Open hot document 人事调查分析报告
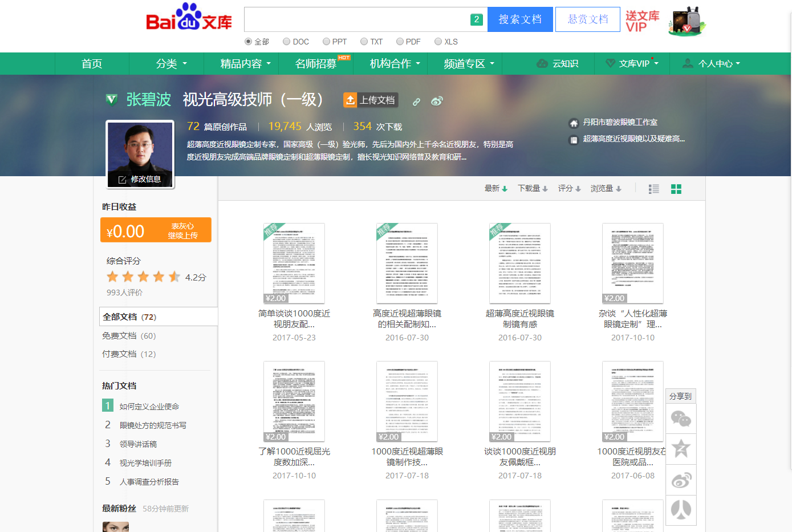This screenshot has height=532, width=792. point(149,482)
